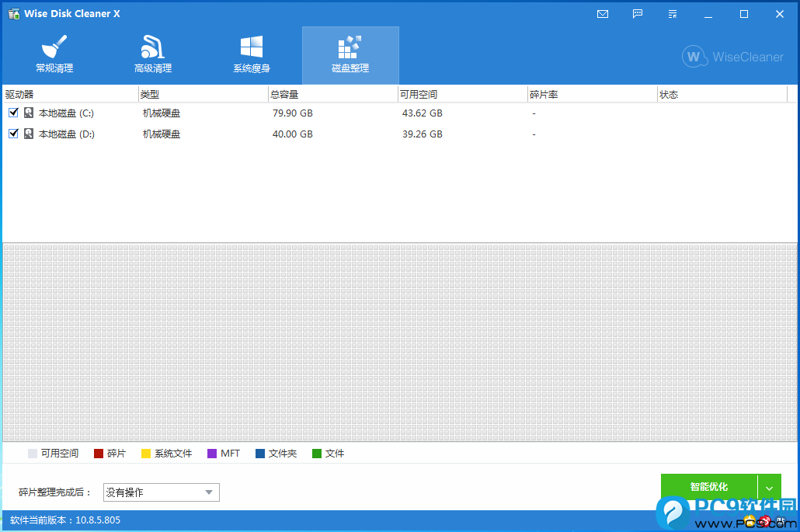Open the title bar menu list icon
The image size is (800, 532).
pos(673,14)
